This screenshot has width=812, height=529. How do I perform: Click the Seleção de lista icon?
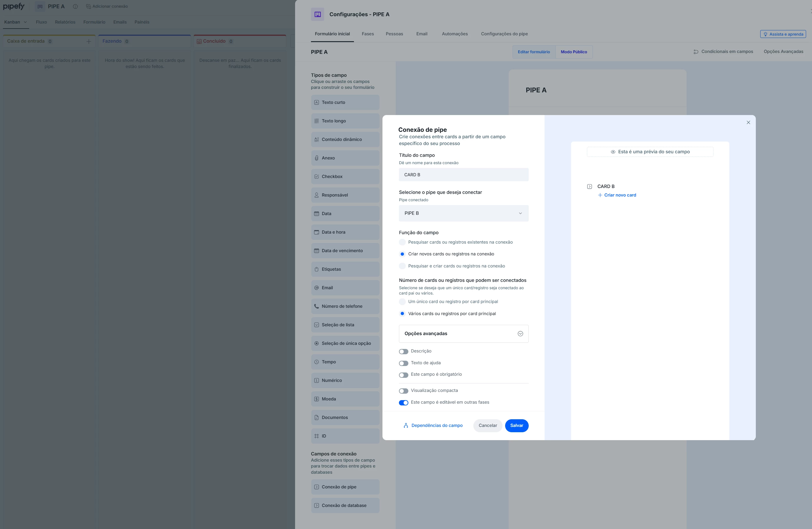click(x=316, y=325)
